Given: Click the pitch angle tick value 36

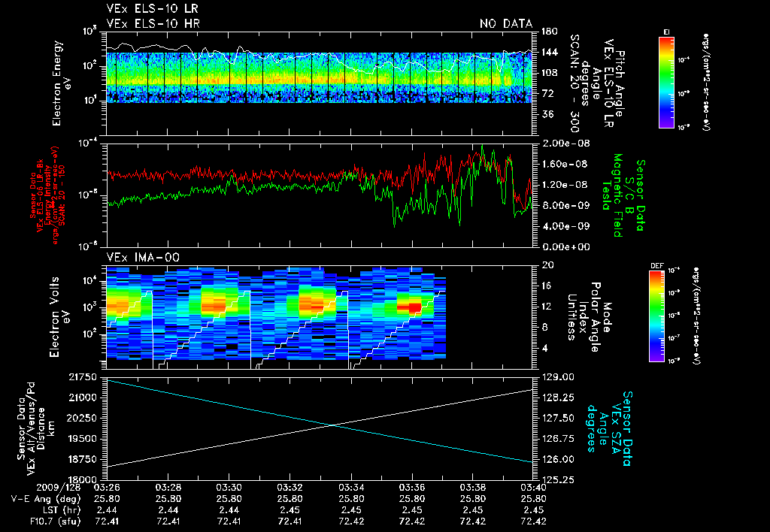Looking at the screenshot, I should click(547, 114).
